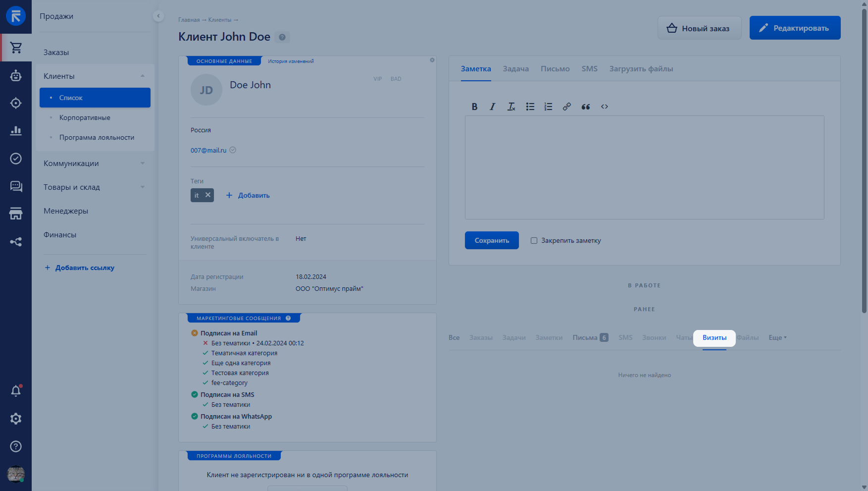Open the notifications bell in sidebar
Screen dimensions: 868x491
[16, 391]
